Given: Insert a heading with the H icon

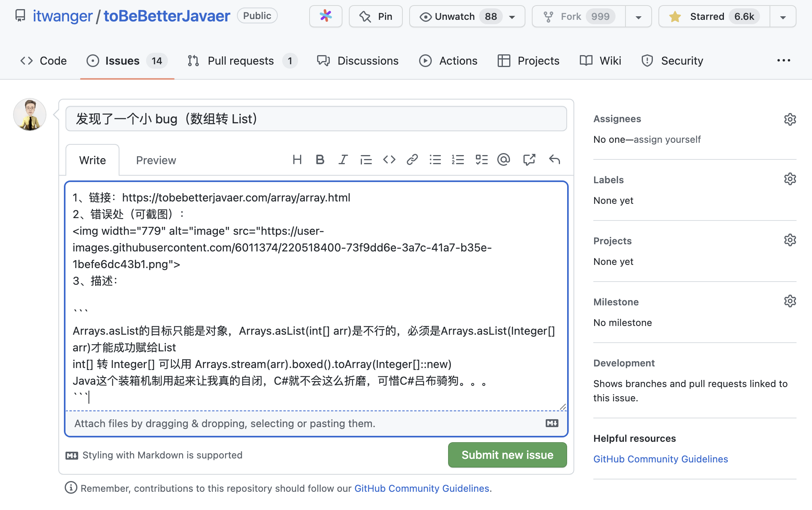Looking at the screenshot, I should coord(297,160).
